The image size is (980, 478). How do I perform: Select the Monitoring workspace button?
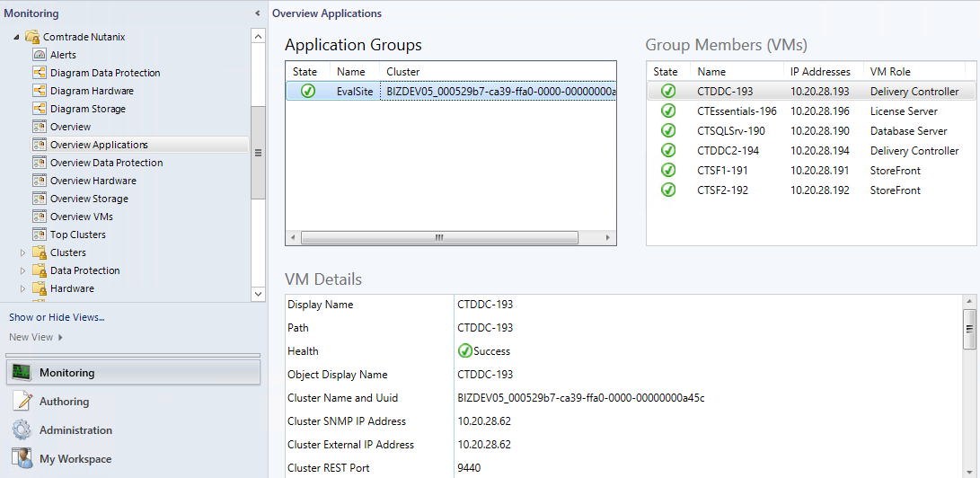click(x=134, y=373)
